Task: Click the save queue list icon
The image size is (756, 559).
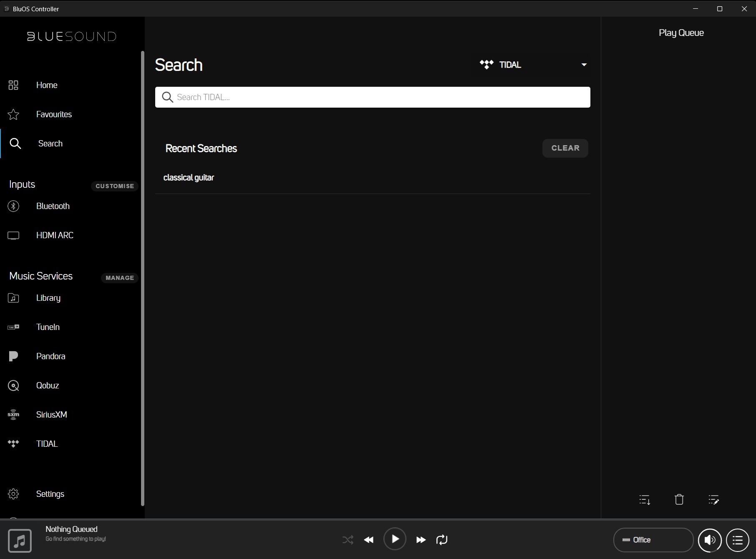Action: 645,499
